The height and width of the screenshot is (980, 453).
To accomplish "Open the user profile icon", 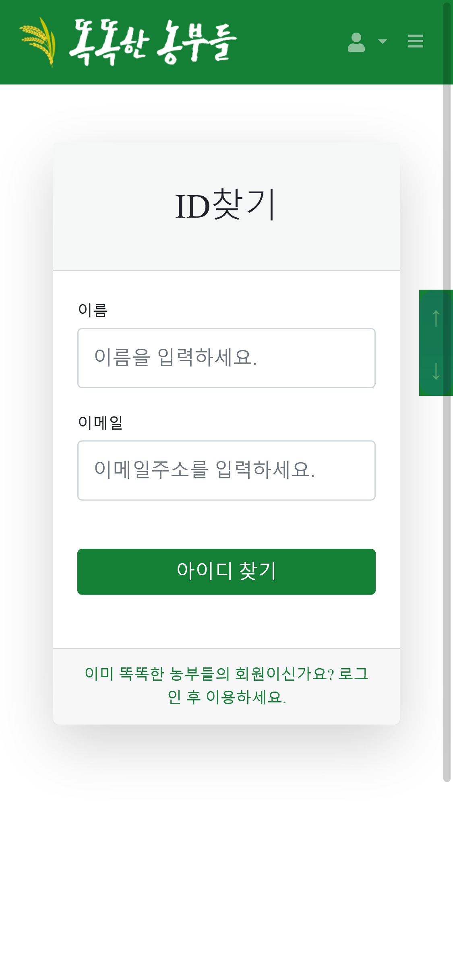I will 356,42.
